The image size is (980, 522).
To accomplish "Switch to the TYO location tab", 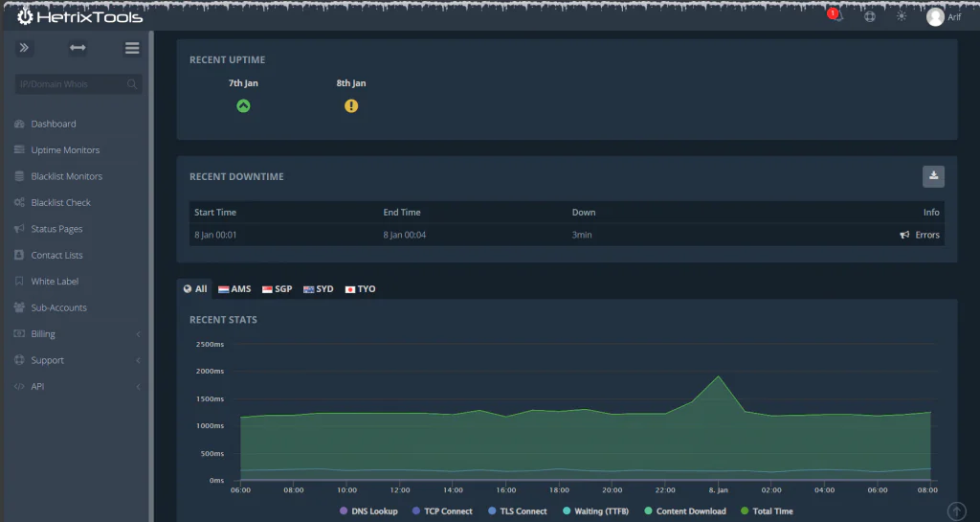I will click(360, 289).
